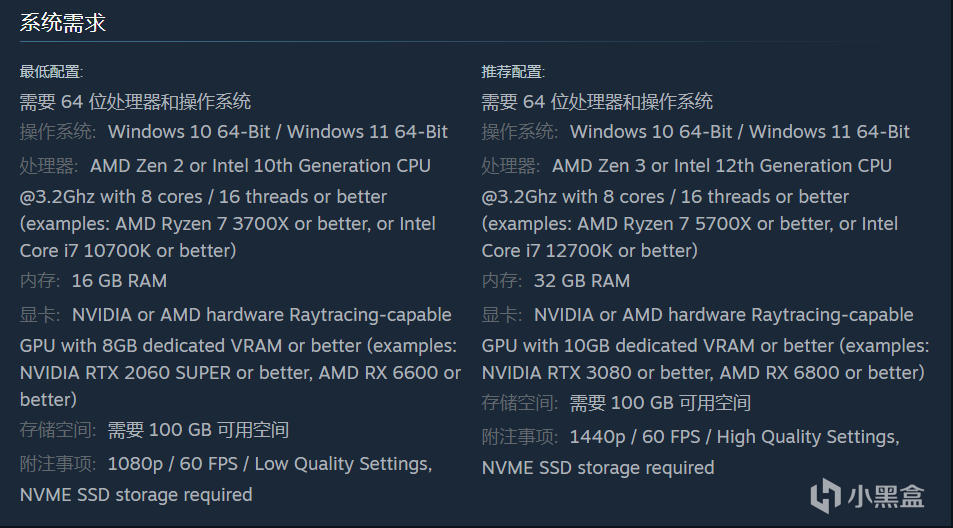
Task: Click the 小黑盒 logo icon
Action: (x=826, y=494)
